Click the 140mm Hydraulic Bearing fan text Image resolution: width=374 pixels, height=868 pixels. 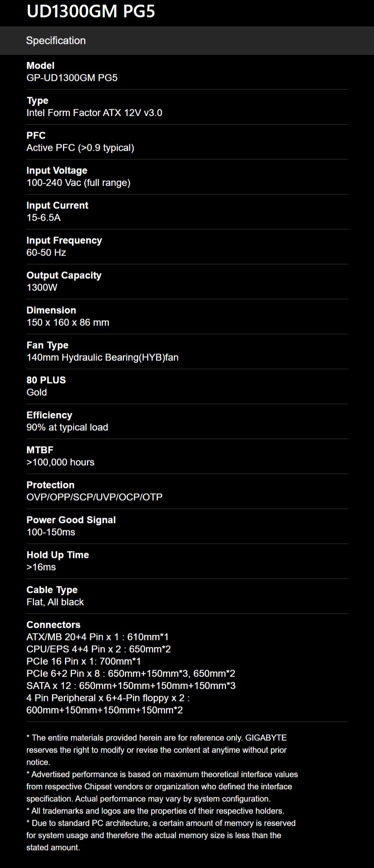pyautogui.click(x=102, y=357)
